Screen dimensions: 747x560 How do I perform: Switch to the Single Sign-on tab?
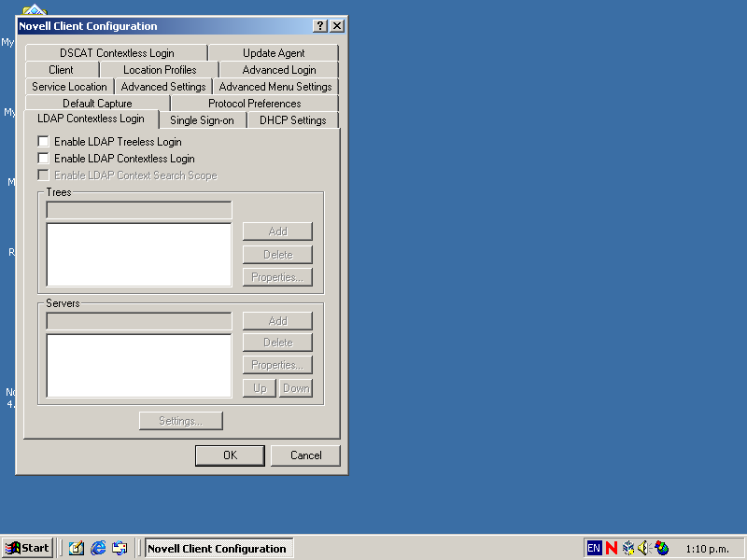click(202, 120)
